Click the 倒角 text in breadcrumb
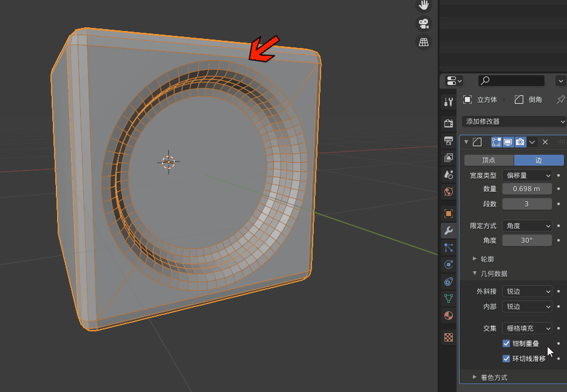 535,100
